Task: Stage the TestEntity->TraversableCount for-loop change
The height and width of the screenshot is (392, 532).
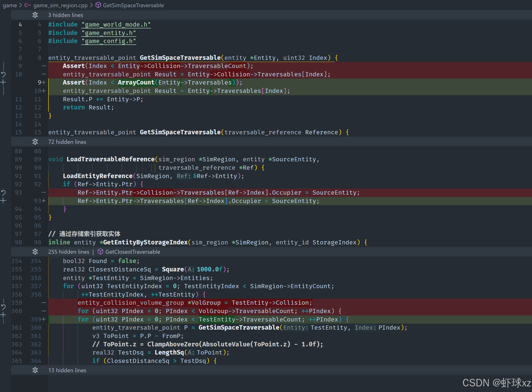Action: pyautogui.click(x=3, y=315)
